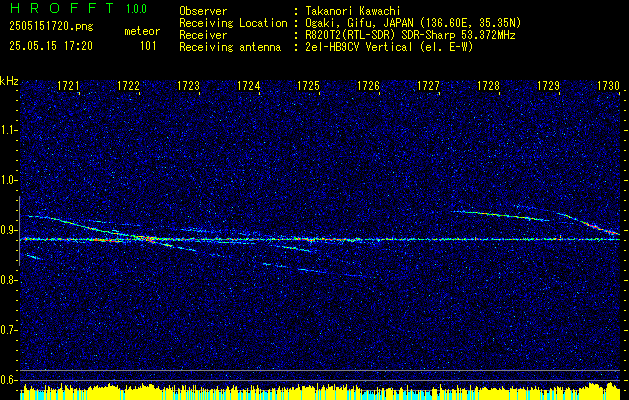Click the descending echo trace near 1728

pos(499,215)
